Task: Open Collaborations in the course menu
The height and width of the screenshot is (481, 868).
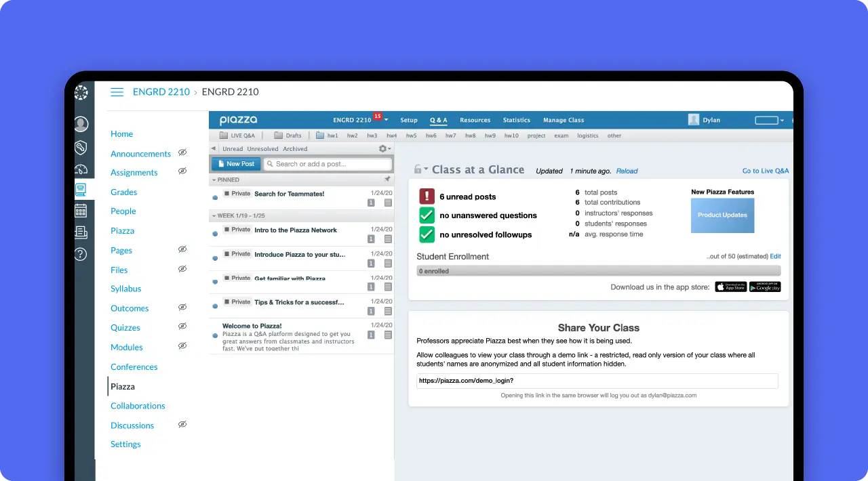Action: point(138,406)
